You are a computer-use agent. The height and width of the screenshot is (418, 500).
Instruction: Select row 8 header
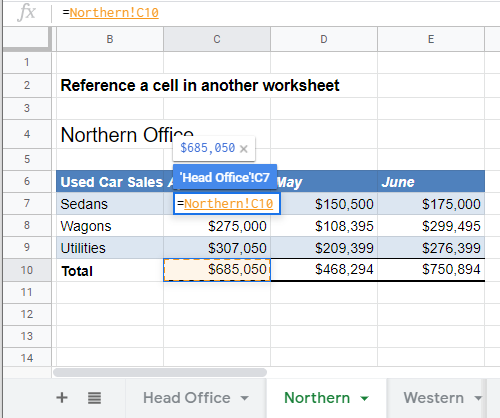[27, 225]
